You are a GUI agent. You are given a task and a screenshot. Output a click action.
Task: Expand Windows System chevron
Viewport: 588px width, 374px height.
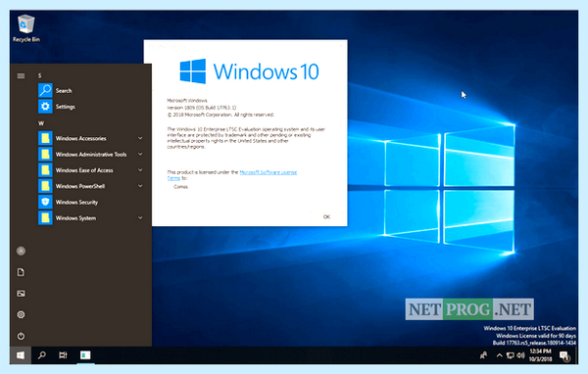click(x=140, y=217)
